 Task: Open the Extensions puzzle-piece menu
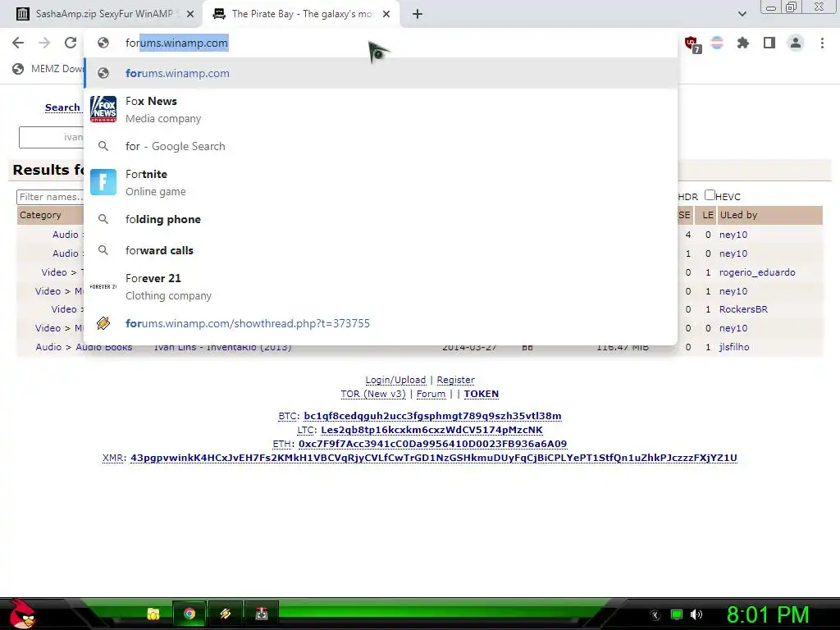(742, 43)
